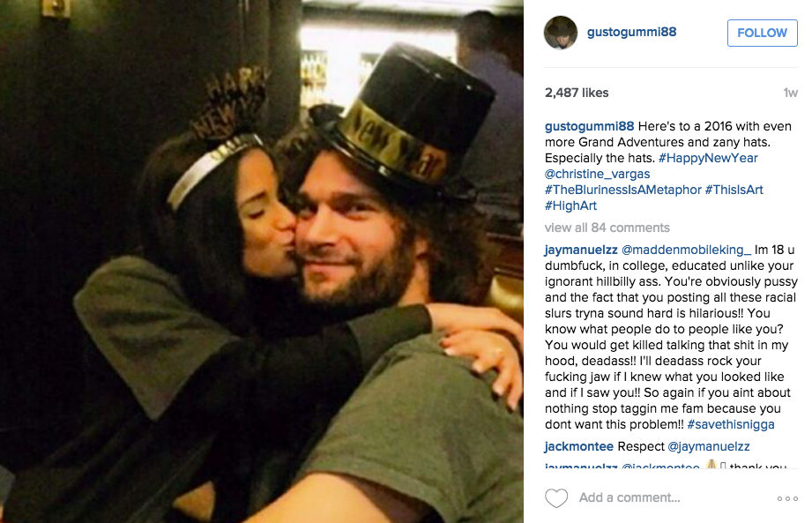Open @christine_vargas mention link
The height and width of the screenshot is (523, 812).
(x=597, y=174)
